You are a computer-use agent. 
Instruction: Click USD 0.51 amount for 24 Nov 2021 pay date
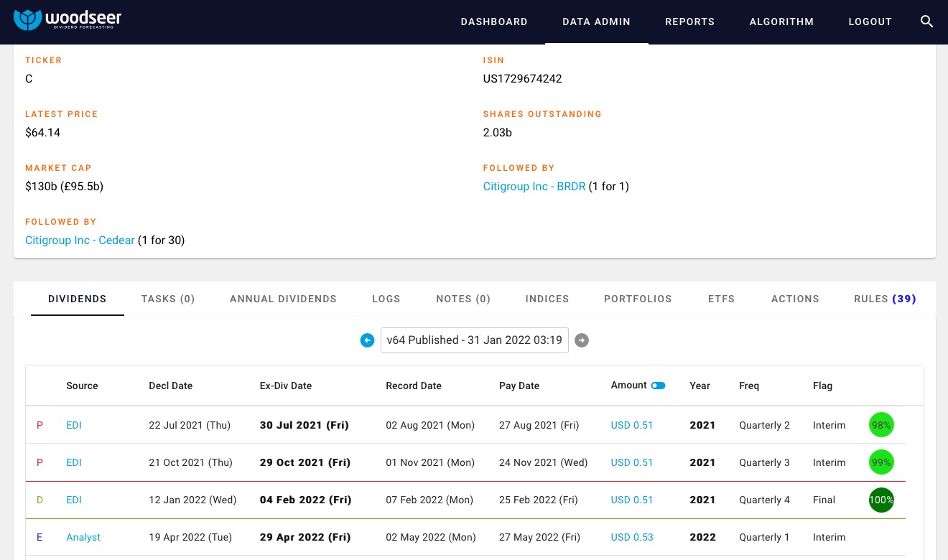632,462
